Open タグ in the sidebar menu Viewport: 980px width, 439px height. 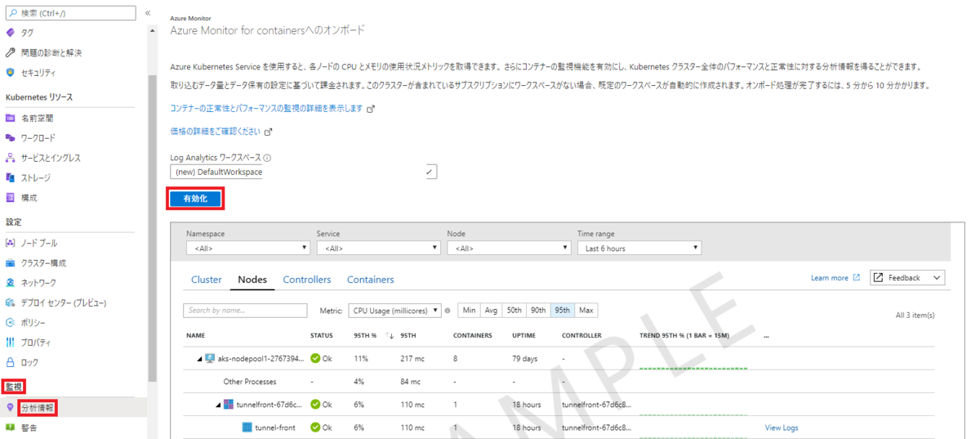coord(27,33)
